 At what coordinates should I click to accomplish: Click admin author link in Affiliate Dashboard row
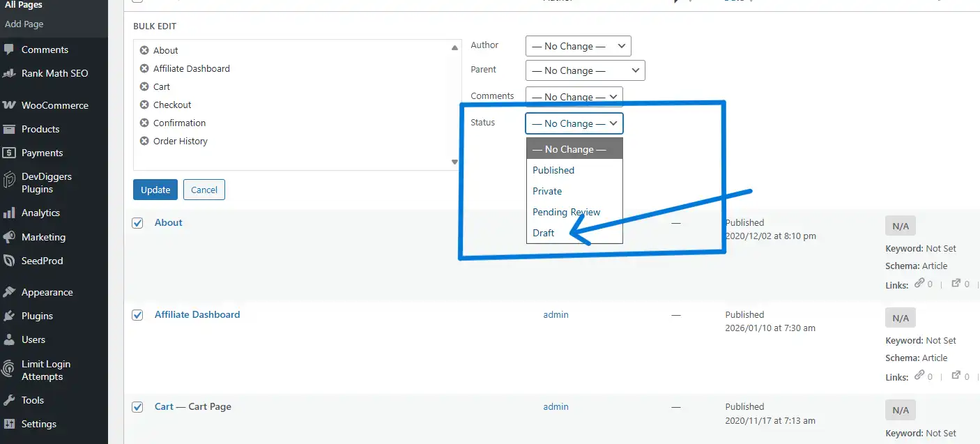556,314
